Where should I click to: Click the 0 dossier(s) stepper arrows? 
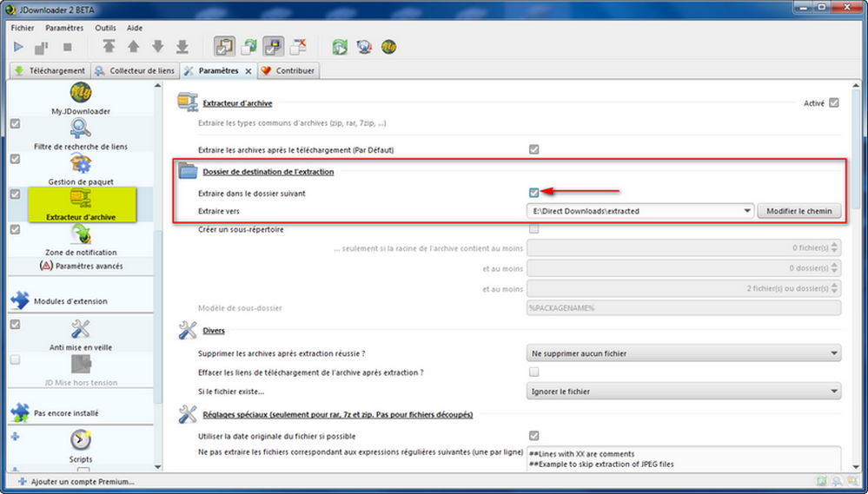pyautogui.click(x=835, y=268)
